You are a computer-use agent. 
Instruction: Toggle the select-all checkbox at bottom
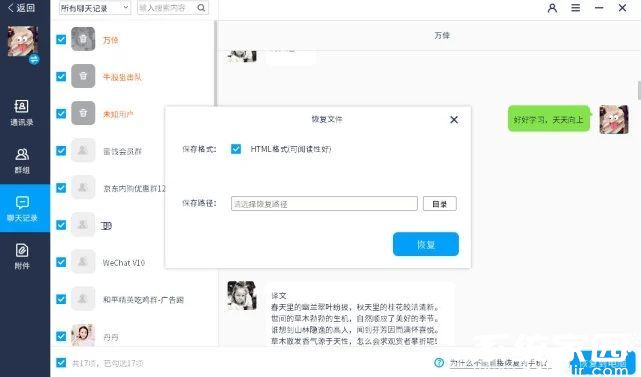click(61, 363)
